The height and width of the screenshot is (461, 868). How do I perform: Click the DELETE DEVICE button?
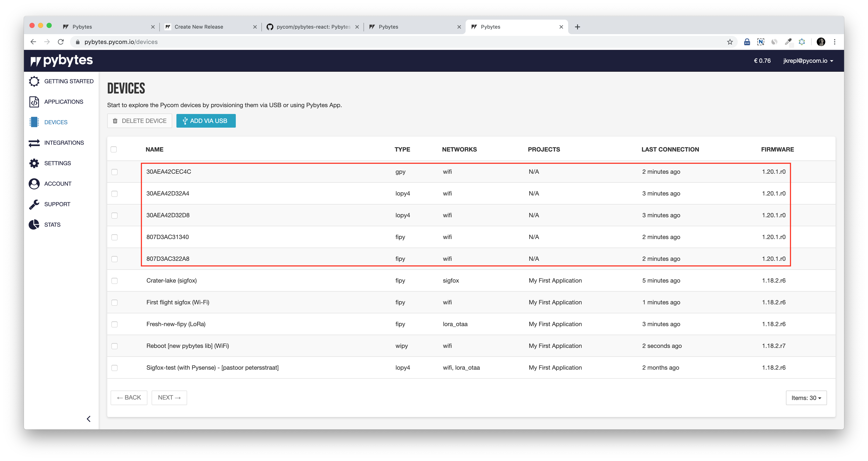coord(139,121)
